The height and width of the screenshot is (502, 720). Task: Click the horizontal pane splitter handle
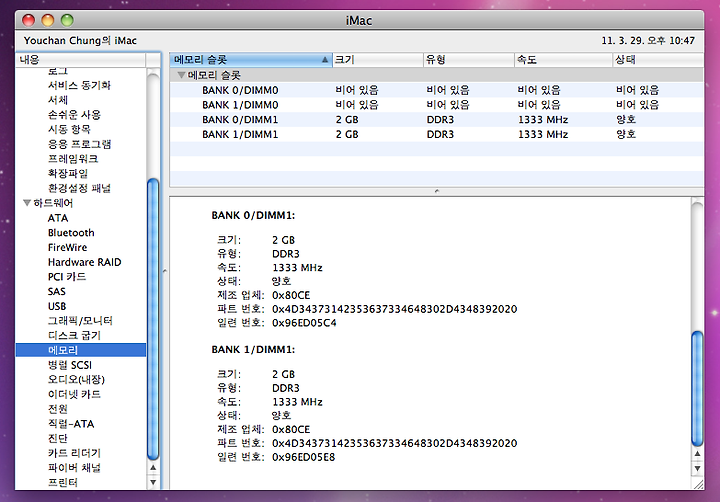[437, 191]
